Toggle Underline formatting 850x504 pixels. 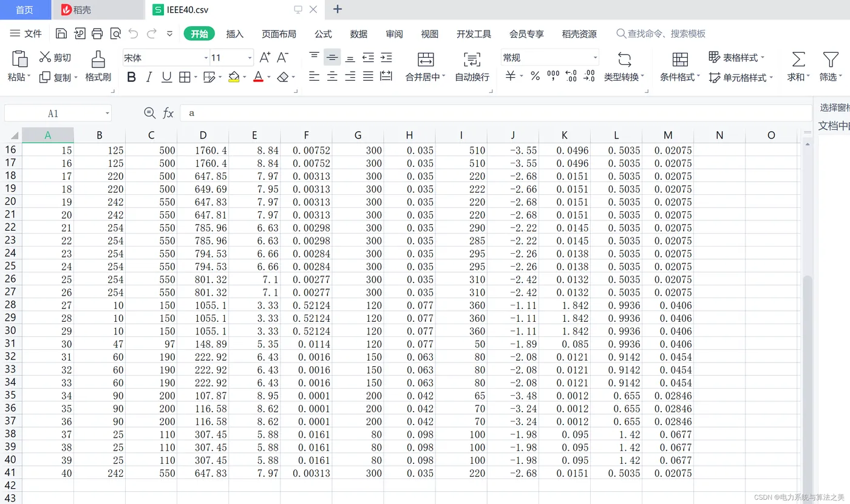[166, 77]
